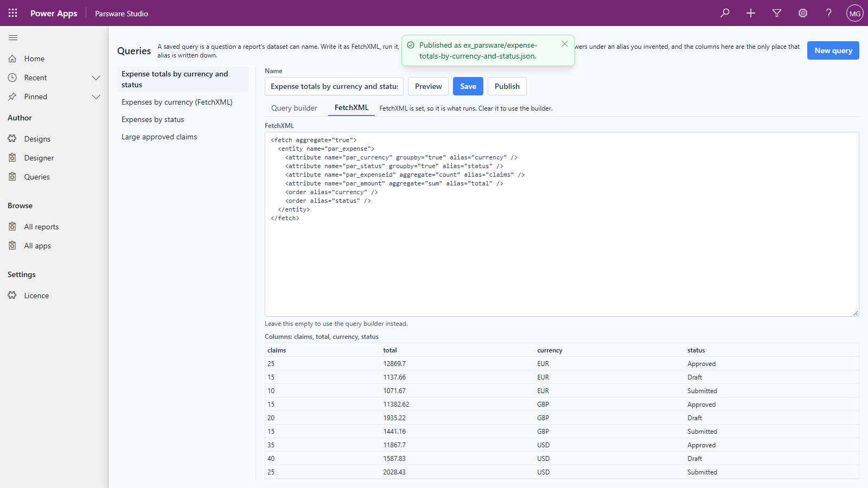Open help question mark icon

[x=829, y=13]
